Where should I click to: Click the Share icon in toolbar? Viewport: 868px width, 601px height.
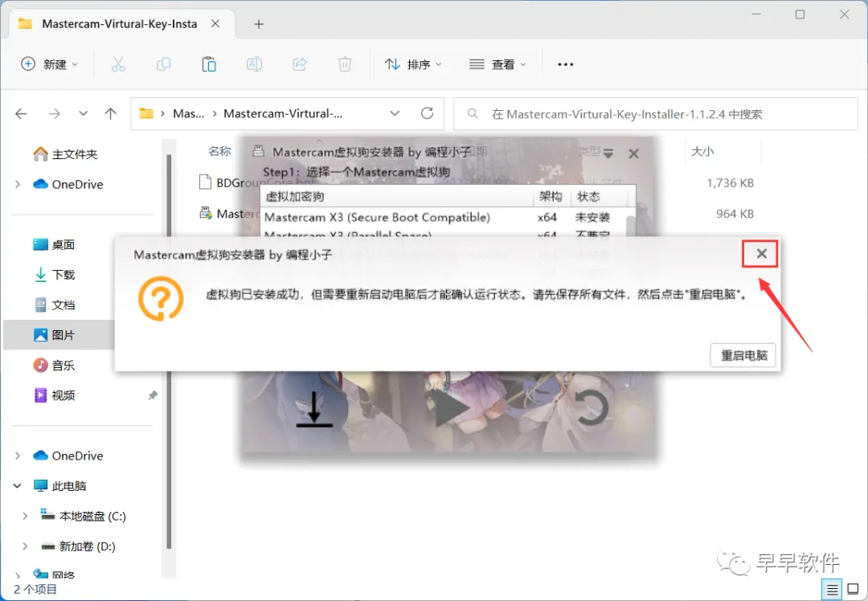[x=300, y=64]
